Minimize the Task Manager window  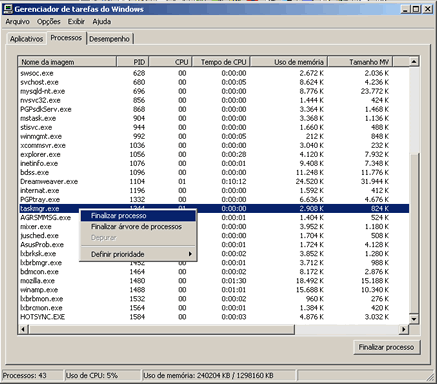pos(405,9)
